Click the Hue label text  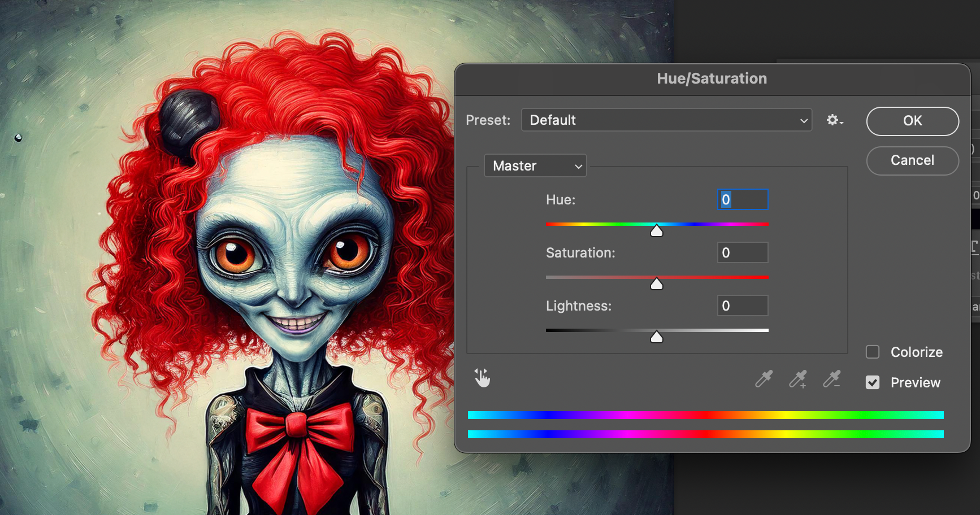click(x=561, y=199)
